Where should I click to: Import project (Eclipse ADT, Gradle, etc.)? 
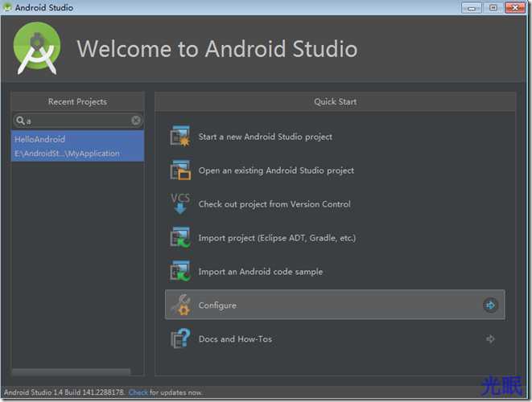[x=277, y=238]
